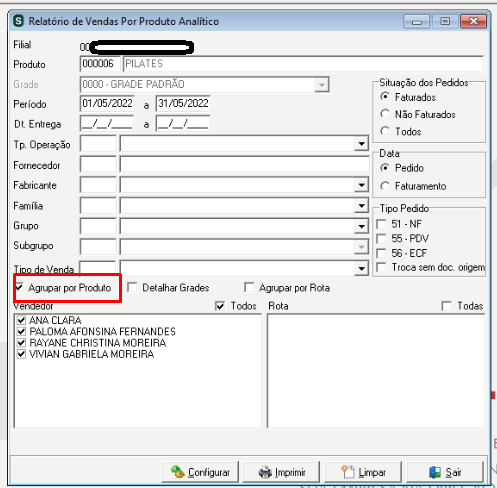Uncheck vendedor PALOMA AFONSINA FERNANDES
The image size is (497, 488).
pos(21,332)
